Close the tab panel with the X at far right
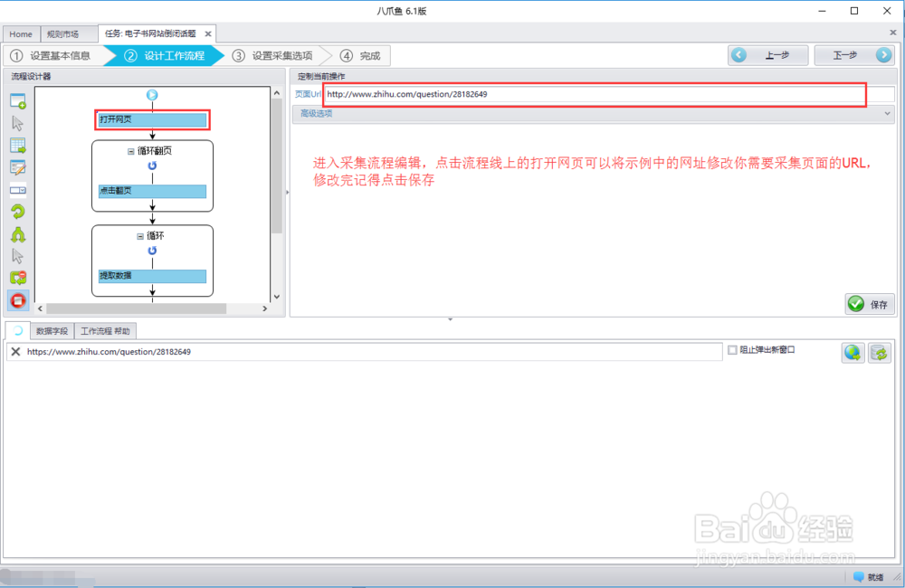The width and height of the screenshot is (905, 588). coord(893,33)
